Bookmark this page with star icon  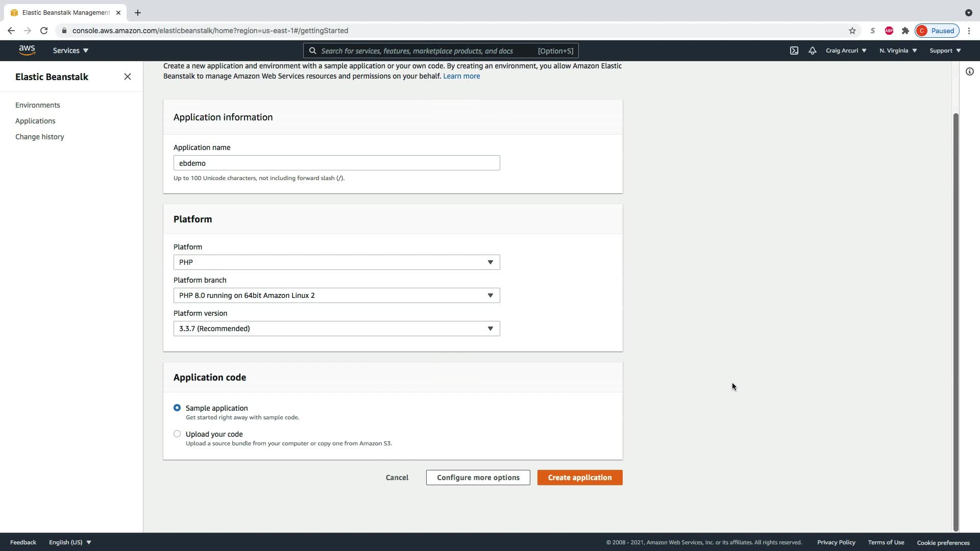point(852,31)
